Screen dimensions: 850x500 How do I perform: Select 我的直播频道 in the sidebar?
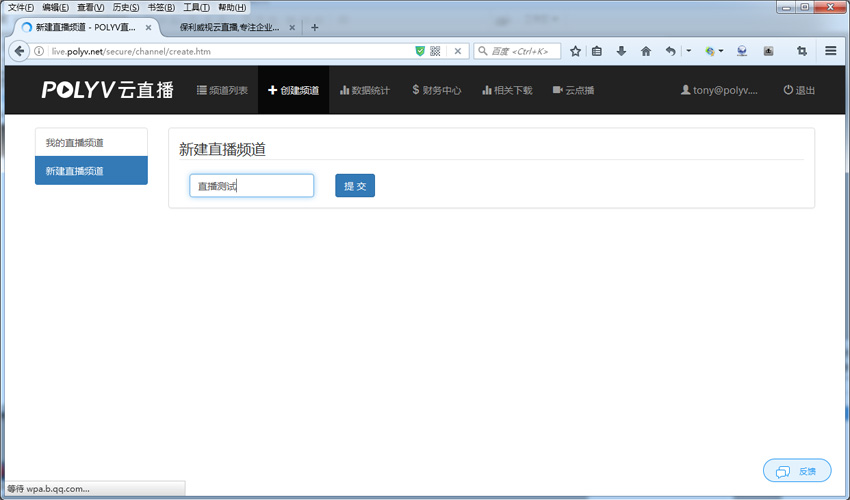[91, 143]
